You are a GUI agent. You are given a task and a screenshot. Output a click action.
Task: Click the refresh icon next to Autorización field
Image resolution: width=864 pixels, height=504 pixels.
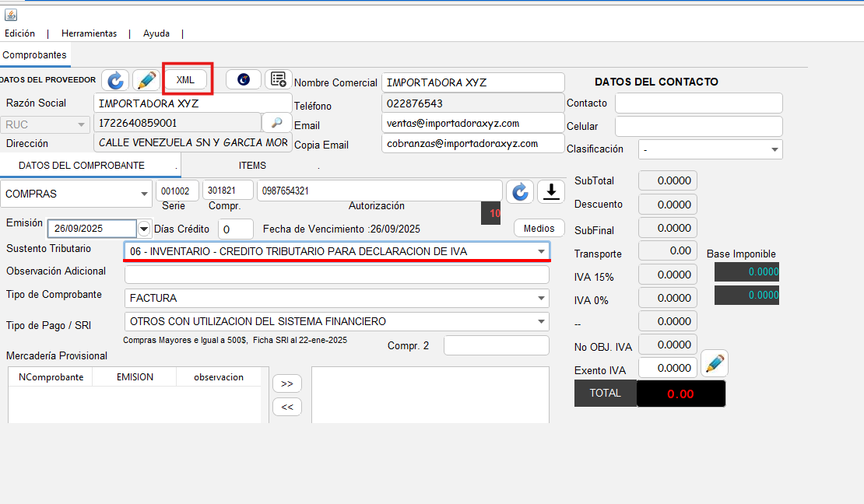click(520, 191)
